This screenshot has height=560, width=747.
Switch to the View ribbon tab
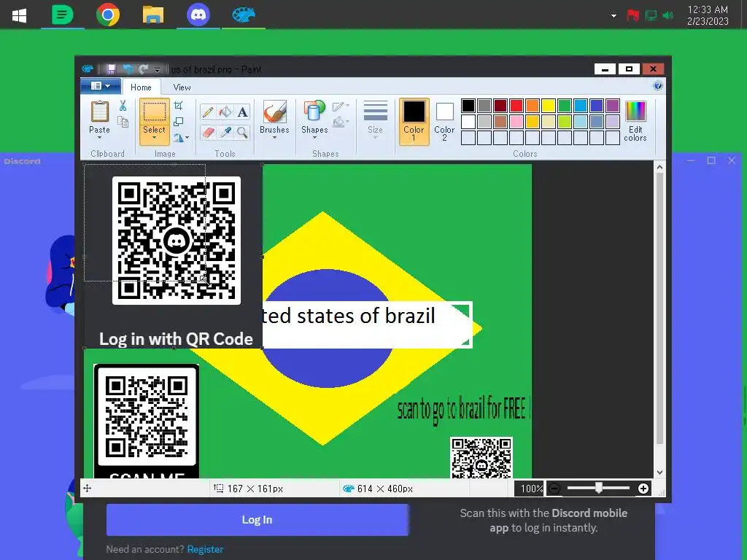pyautogui.click(x=182, y=87)
